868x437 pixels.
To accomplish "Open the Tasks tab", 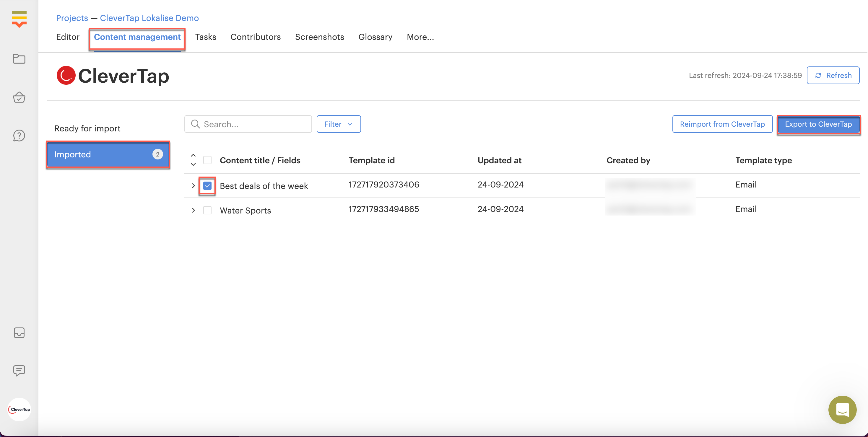I will pos(206,37).
